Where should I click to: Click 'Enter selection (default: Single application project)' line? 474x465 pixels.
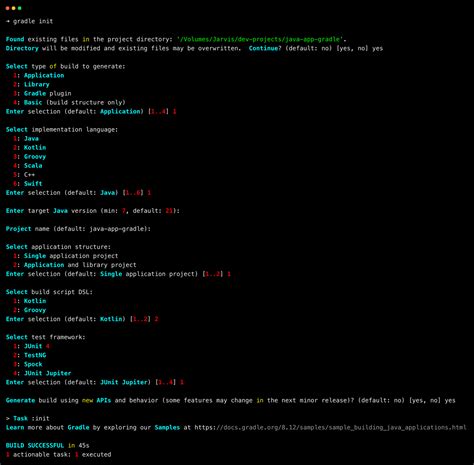(x=118, y=274)
